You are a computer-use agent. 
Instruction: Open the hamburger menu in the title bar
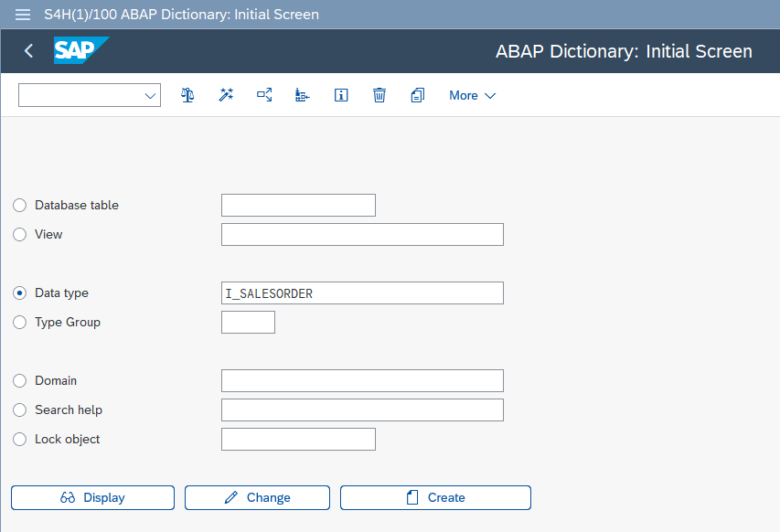click(x=23, y=15)
